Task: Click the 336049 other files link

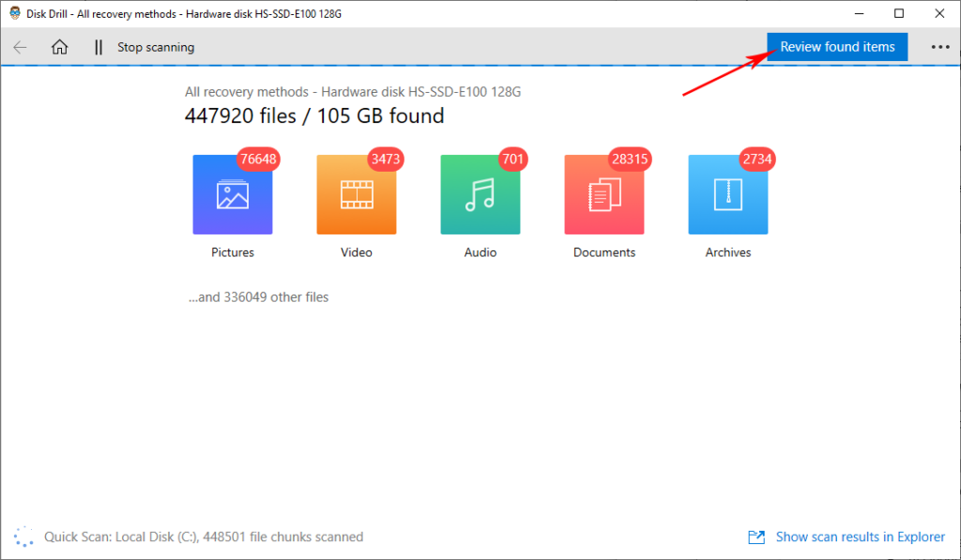Action: coord(259,296)
